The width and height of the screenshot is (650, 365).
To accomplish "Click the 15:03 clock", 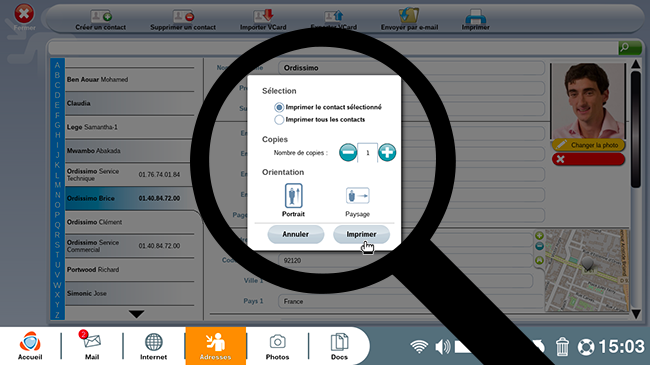I will click(x=621, y=347).
